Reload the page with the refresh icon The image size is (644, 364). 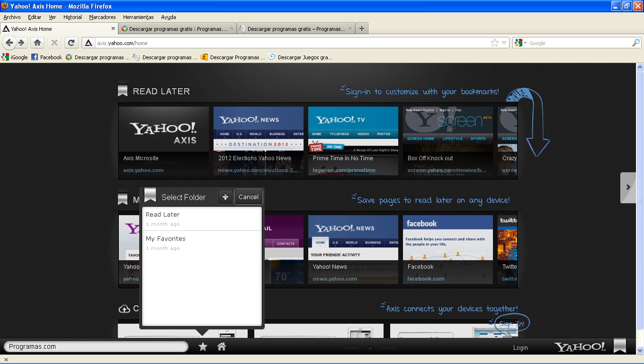[71, 43]
